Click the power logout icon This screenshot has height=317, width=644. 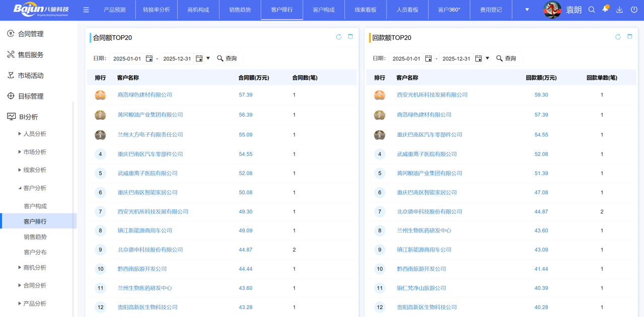click(634, 10)
